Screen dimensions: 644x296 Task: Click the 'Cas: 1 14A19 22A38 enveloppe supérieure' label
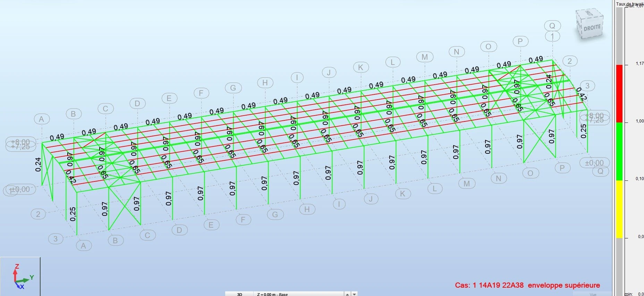coord(527,285)
